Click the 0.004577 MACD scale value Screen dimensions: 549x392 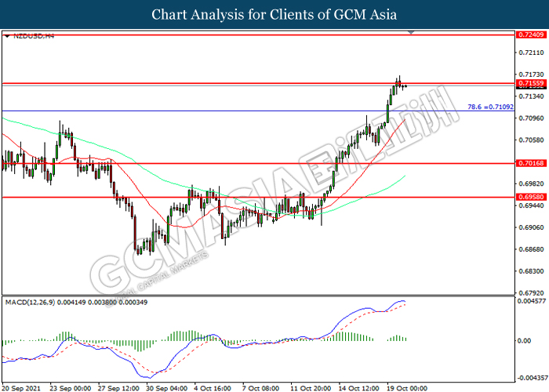pyautogui.click(x=531, y=301)
